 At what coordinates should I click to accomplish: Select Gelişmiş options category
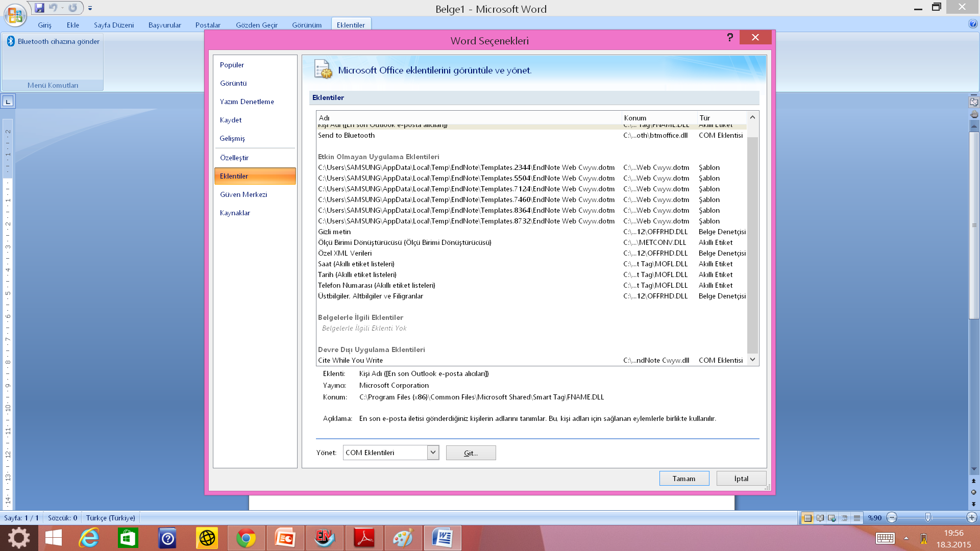click(255, 138)
